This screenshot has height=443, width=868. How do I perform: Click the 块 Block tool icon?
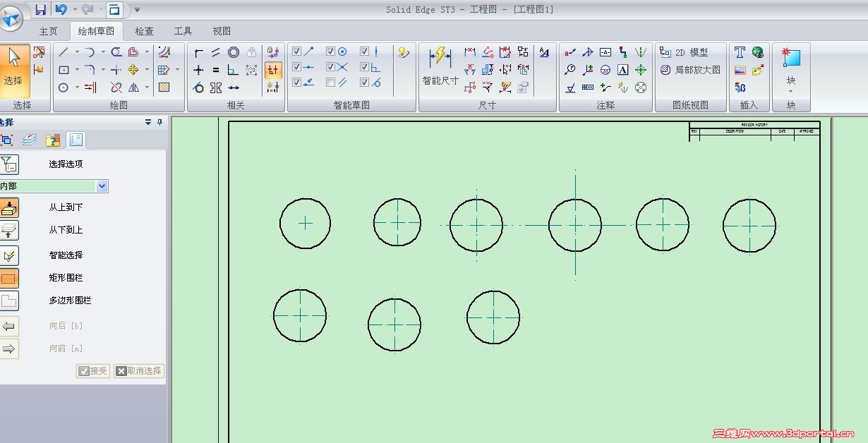pos(791,58)
